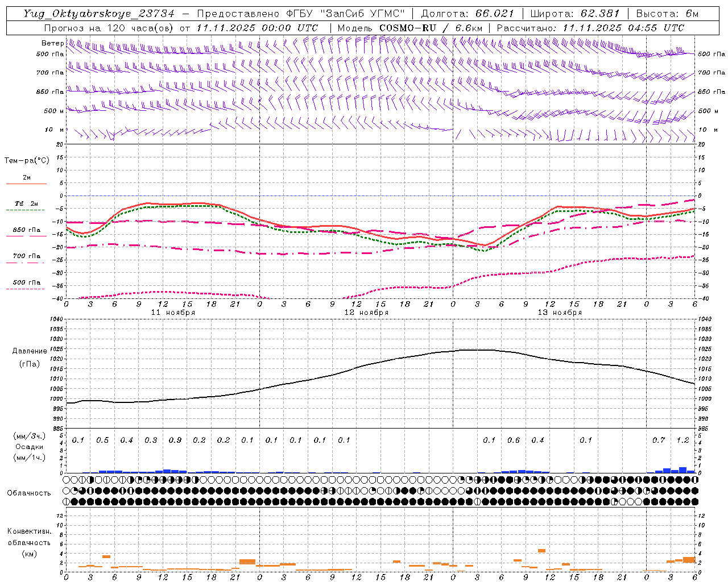Click the 0.9 three-hour precipitation value
The height and width of the screenshot is (582, 728).
pos(175,440)
